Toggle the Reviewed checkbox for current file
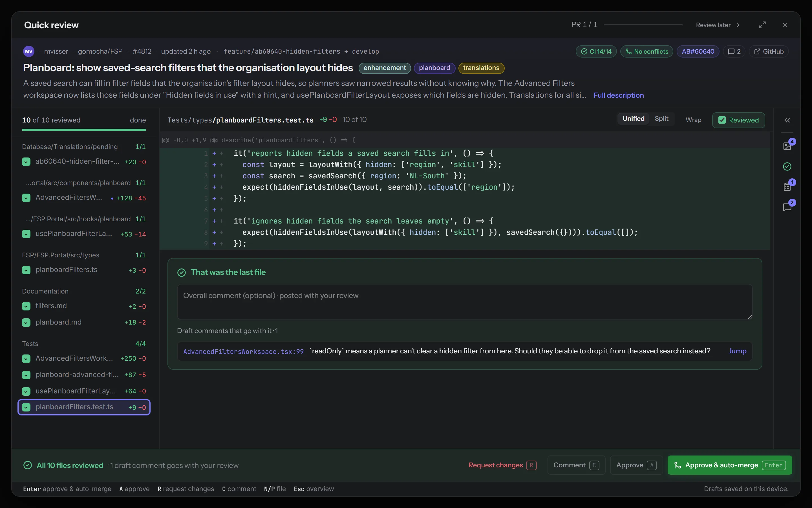The height and width of the screenshot is (508, 812). coord(738,120)
